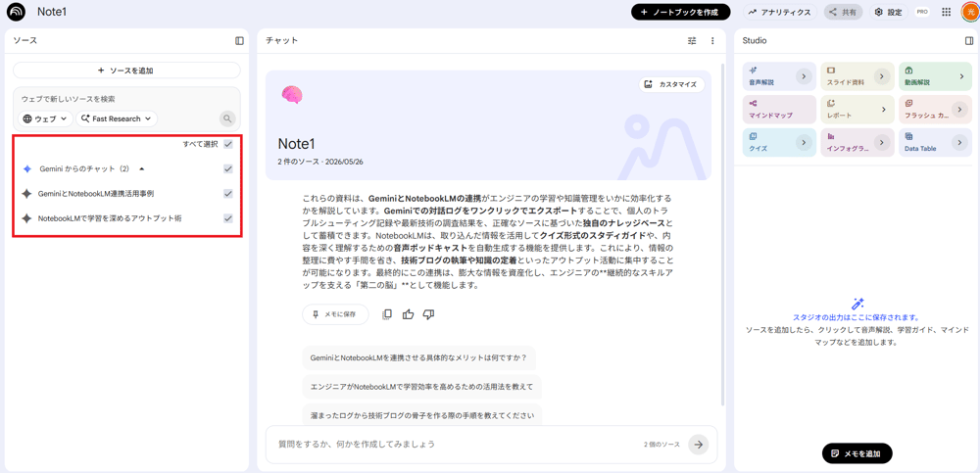The height and width of the screenshot is (473, 980).
Task: Uncheck NotebookLMで学習を深めるアウトプット術 source
Action: click(x=228, y=218)
